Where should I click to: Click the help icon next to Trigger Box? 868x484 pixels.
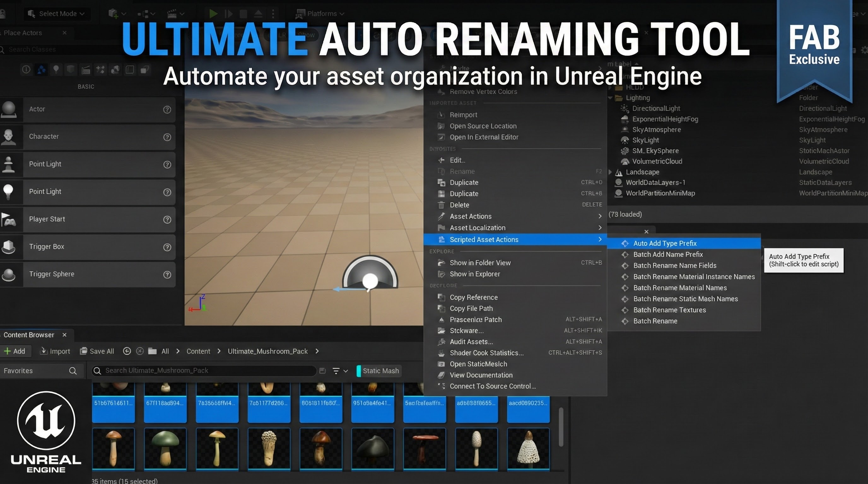pos(167,247)
